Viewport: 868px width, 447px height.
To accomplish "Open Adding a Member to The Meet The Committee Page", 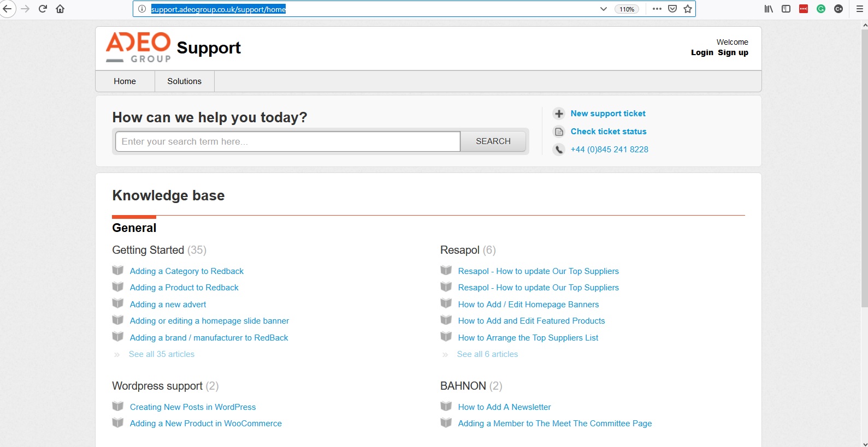I will click(555, 424).
